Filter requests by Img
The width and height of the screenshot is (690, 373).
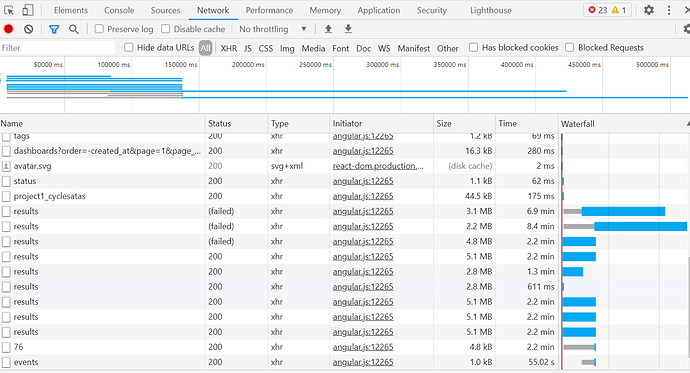coord(287,48)
